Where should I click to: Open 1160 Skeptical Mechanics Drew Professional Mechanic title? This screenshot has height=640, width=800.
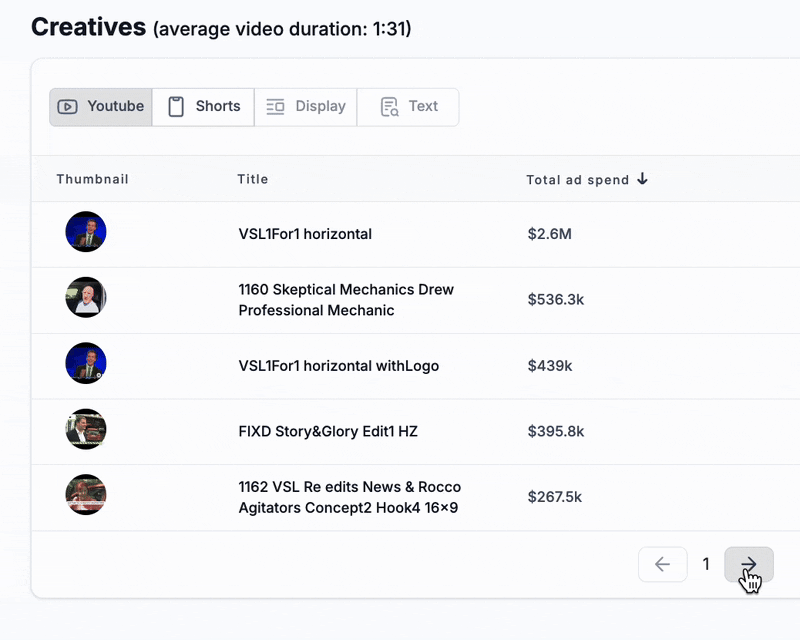point(346,300)
